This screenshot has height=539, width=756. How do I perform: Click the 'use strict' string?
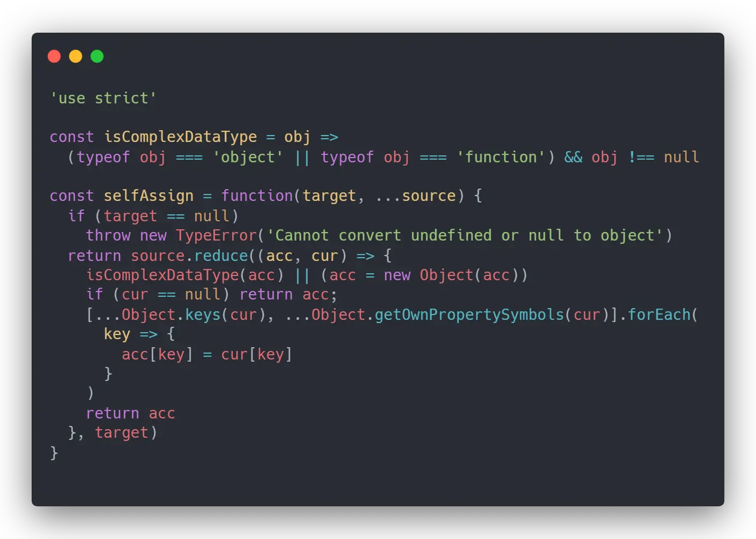click(103, 98)
